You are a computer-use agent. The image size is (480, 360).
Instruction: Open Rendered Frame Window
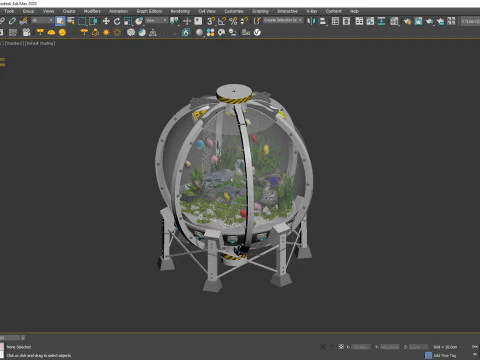[x=418, y=21]
